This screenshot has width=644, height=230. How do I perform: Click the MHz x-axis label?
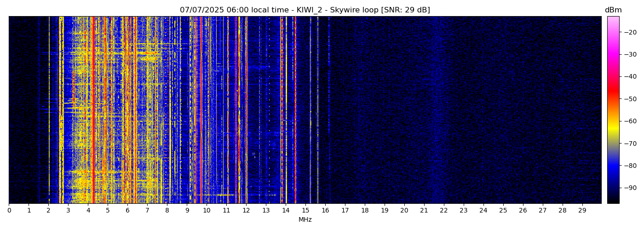click(305, 220)
